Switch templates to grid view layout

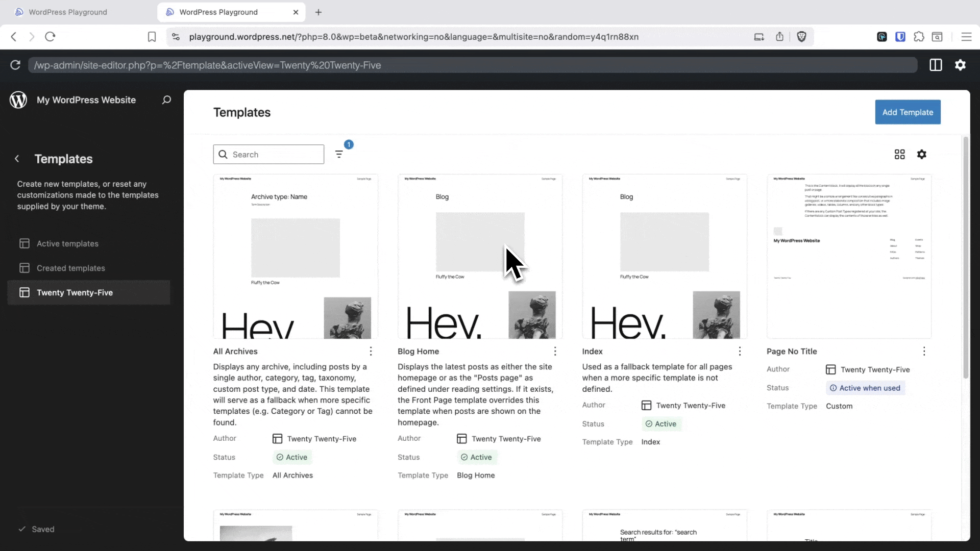(900, 154)
